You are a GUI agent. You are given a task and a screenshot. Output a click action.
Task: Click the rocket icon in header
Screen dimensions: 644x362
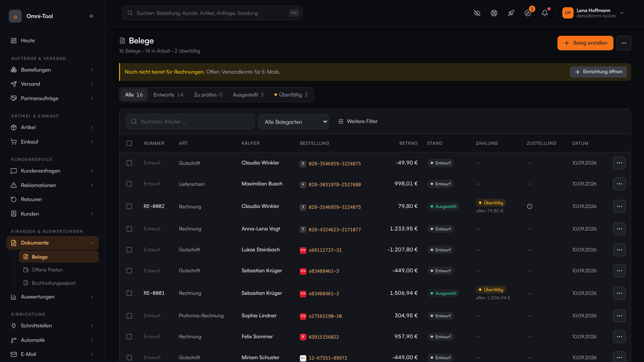(511, 13)
